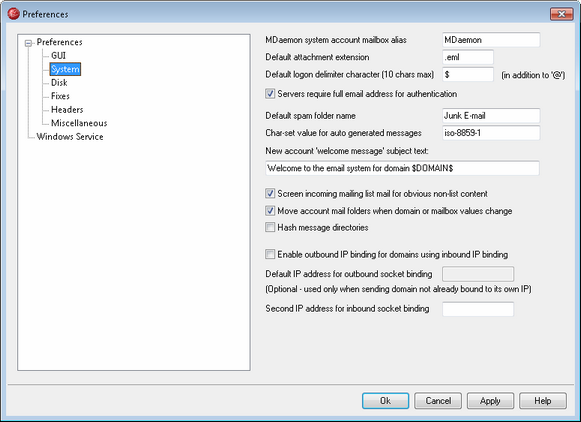Open the Headers preferences page
581x422 pixels.
(67, 110)
